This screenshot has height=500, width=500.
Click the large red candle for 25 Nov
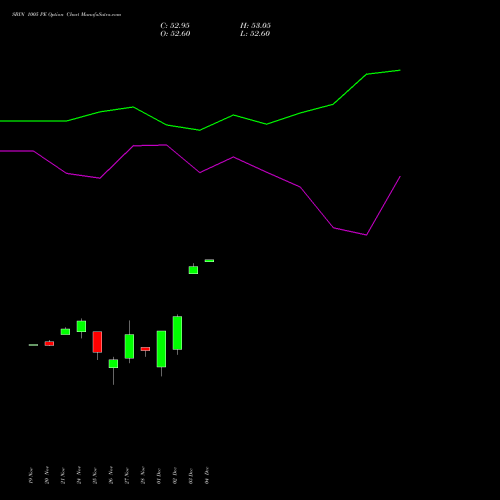(x=97, y=342)
